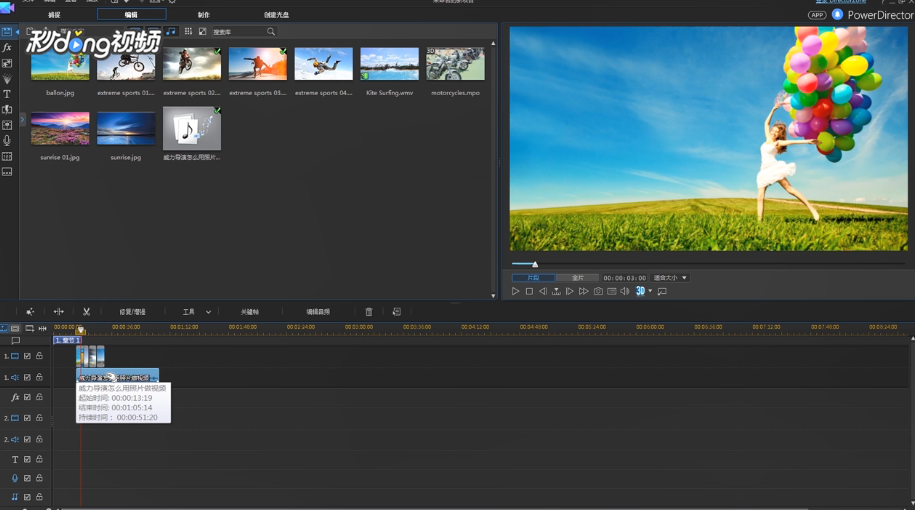Open the Title Room T icon
The width and height of the screenshot is (915, 510).
pyautogui.click(x=7, y=94)
